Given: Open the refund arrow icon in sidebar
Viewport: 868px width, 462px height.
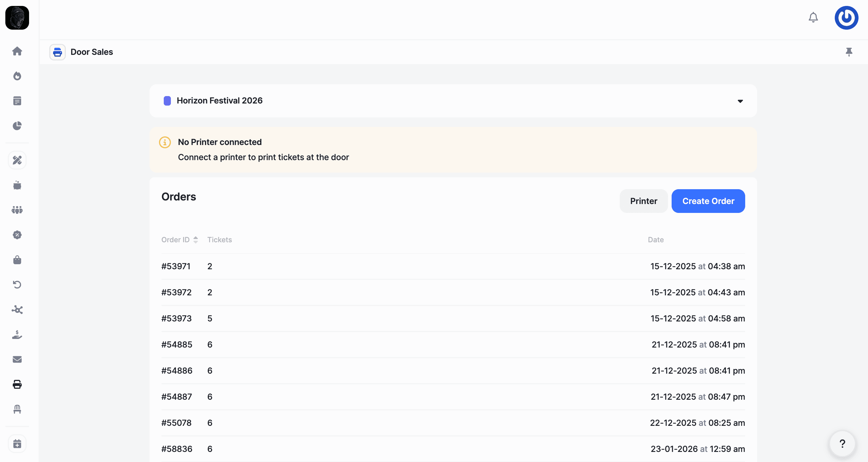Looking at the screenshot, I should tap(17, 285).
